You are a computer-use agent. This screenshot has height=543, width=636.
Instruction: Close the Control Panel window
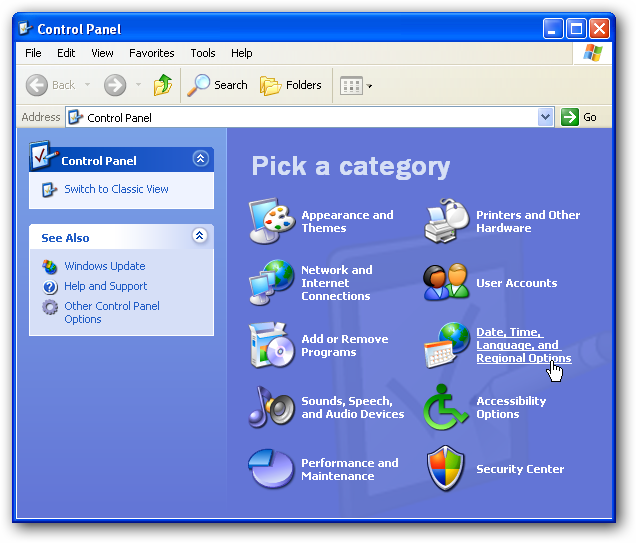599,29
